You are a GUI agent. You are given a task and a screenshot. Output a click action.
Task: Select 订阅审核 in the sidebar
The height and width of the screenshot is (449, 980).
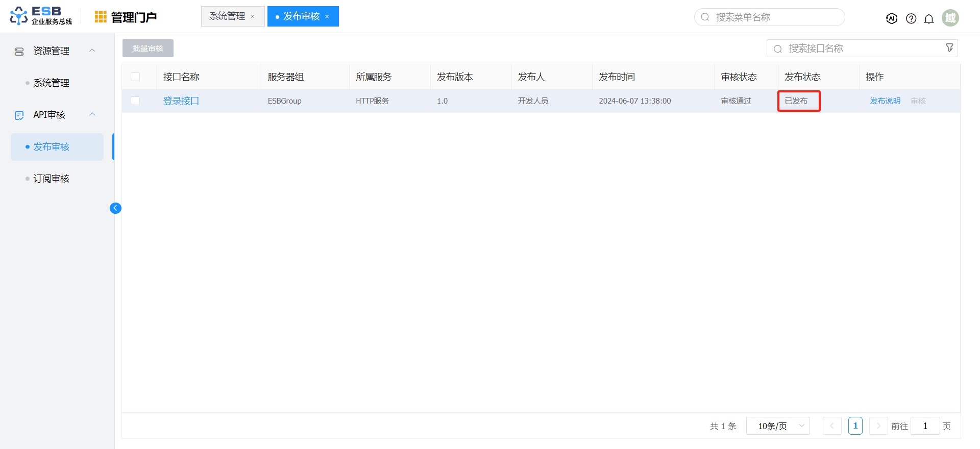point(51,179)
